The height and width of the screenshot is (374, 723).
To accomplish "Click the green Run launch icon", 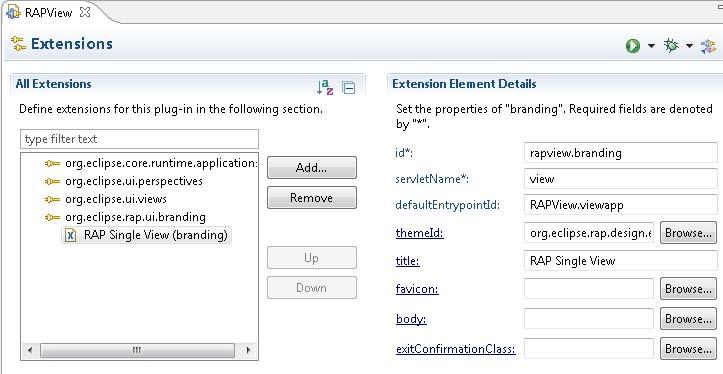I will [x=633, y=46].
